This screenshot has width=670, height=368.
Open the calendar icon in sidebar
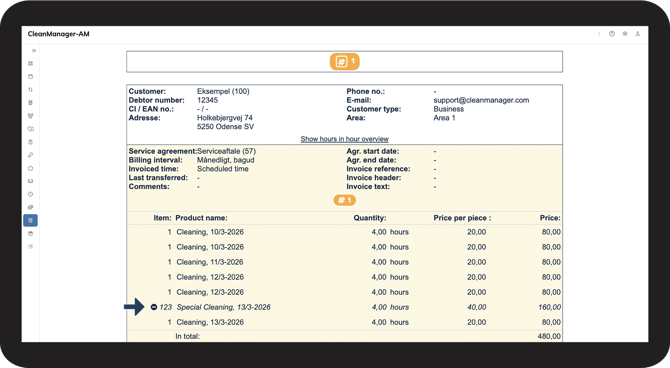coord(30,77)
